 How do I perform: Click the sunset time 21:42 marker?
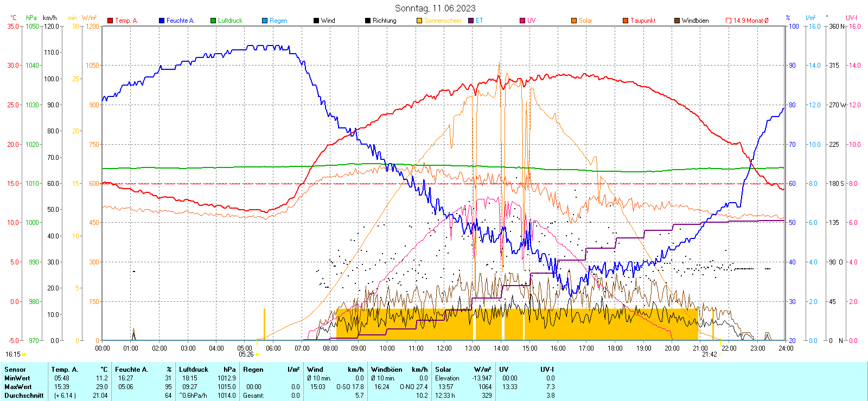(x=710, y=354)
